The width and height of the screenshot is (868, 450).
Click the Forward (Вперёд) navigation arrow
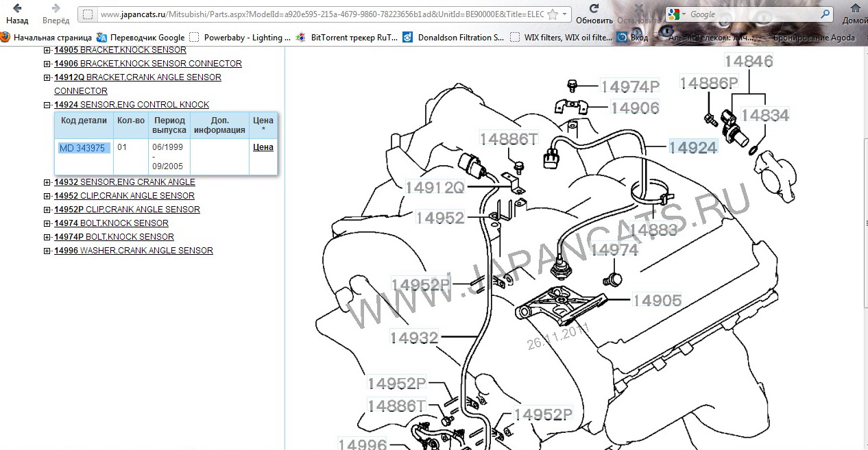pyautogui.click(x=56, y=9)
